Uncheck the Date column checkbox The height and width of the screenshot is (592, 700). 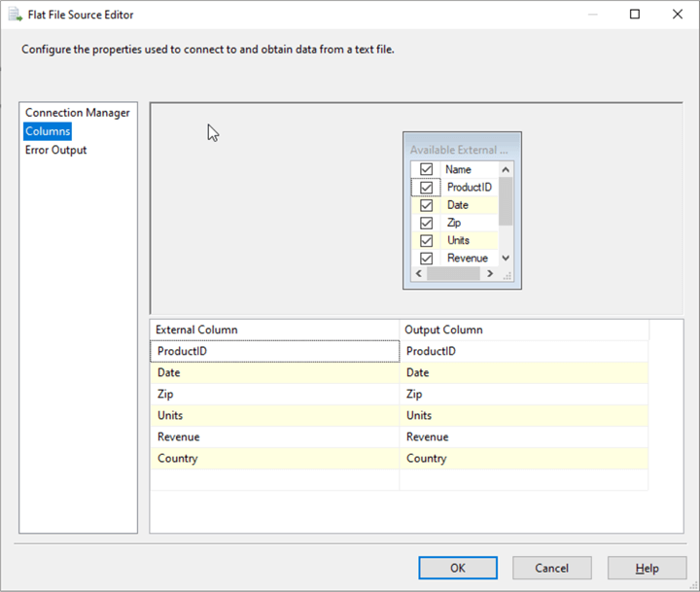426,205
